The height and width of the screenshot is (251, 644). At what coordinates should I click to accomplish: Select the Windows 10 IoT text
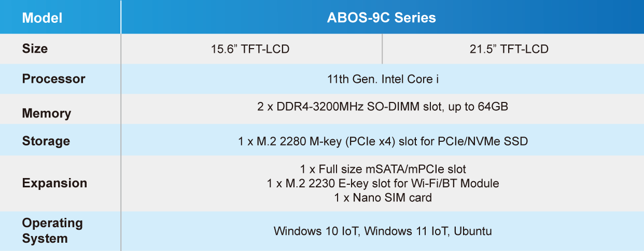(316, 231)
